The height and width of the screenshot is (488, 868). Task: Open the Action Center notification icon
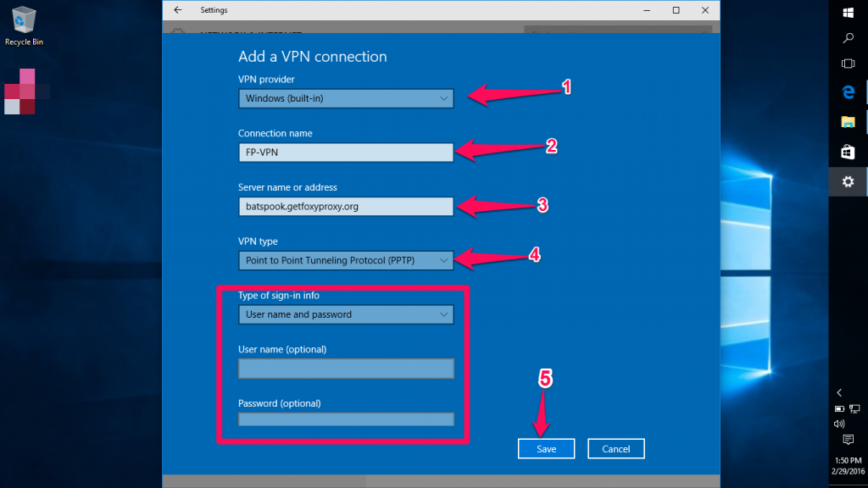(848, 440)
